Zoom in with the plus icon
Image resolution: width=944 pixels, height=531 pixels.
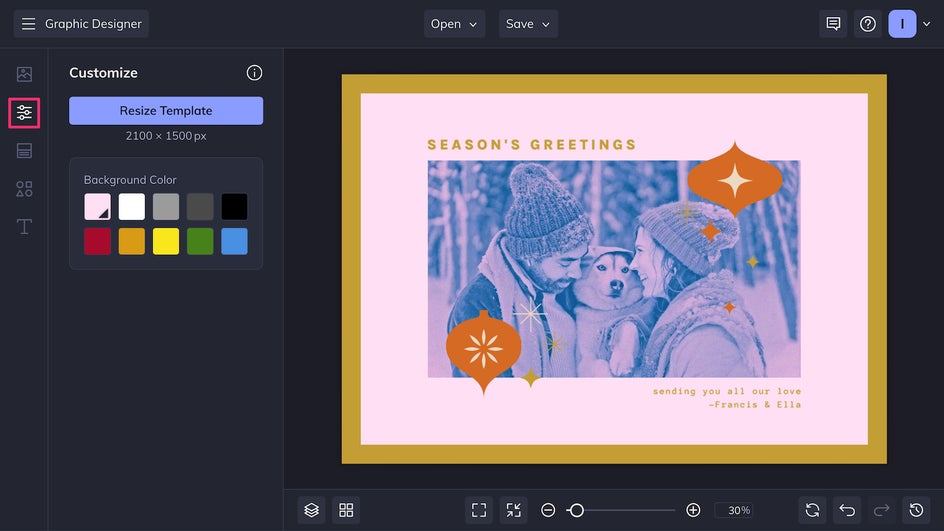pos(693,511)
